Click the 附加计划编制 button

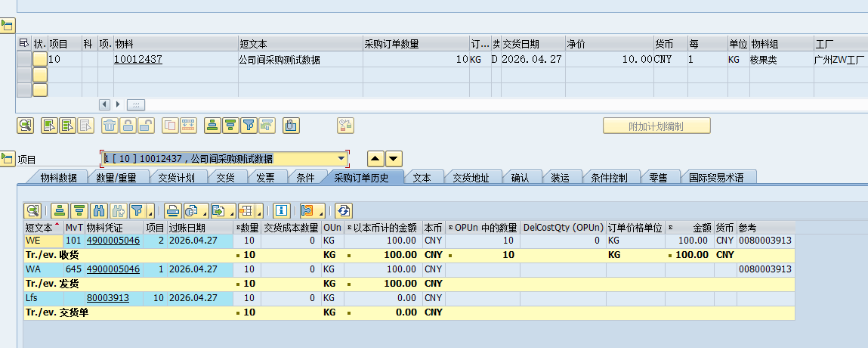point(656,126)
